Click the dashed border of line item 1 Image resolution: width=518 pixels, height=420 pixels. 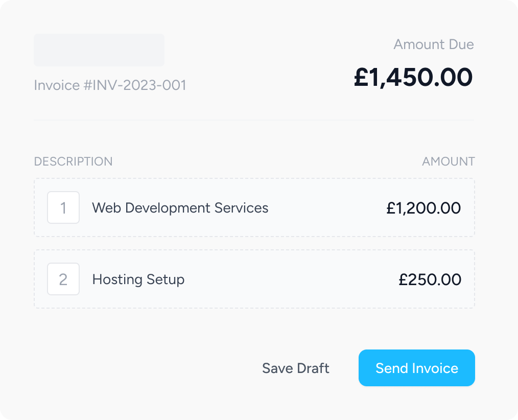coord(254,178)
